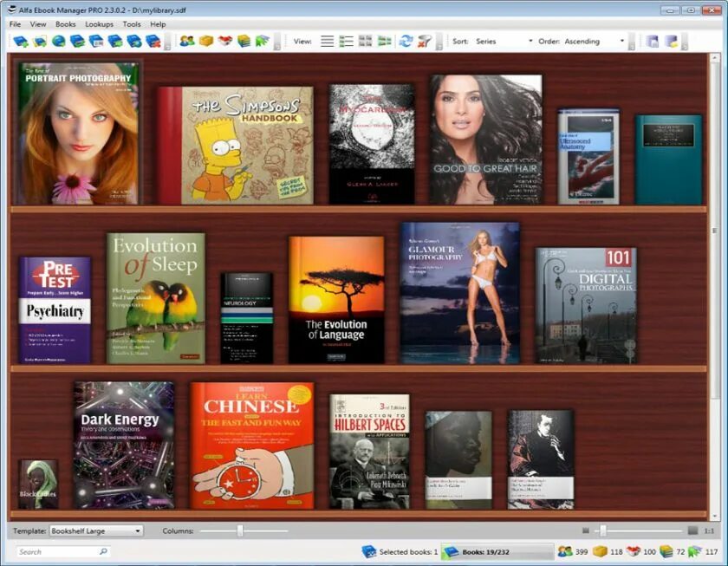Select the PreTest Psychiatry book cover
Viewport: 728px width, 566px height.
[x=55, y=309]
